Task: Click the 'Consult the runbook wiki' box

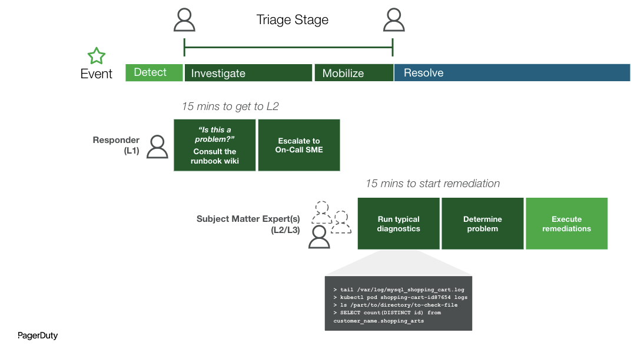Action: point(215,145)
